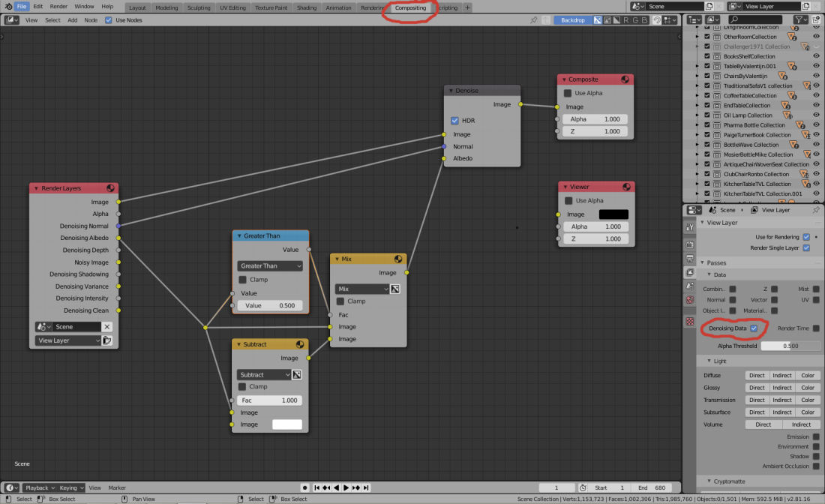Select the alpha channel display icon

pos(616,20)
